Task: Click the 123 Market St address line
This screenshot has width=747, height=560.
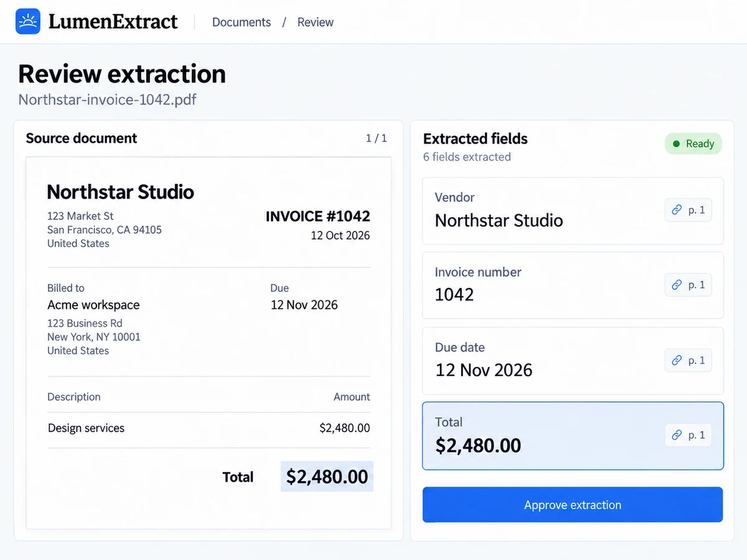Action: click(x=80, y=217)
